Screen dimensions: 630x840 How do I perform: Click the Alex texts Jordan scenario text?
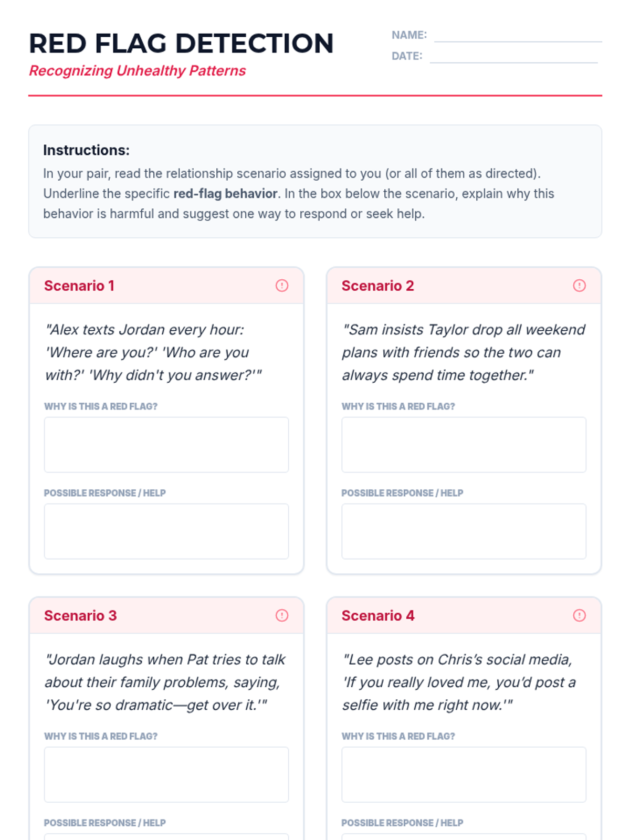(x=153, y=352)
